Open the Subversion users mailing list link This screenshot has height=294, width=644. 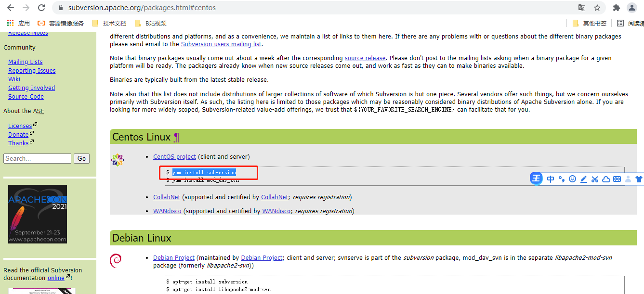tap(221, 44)
